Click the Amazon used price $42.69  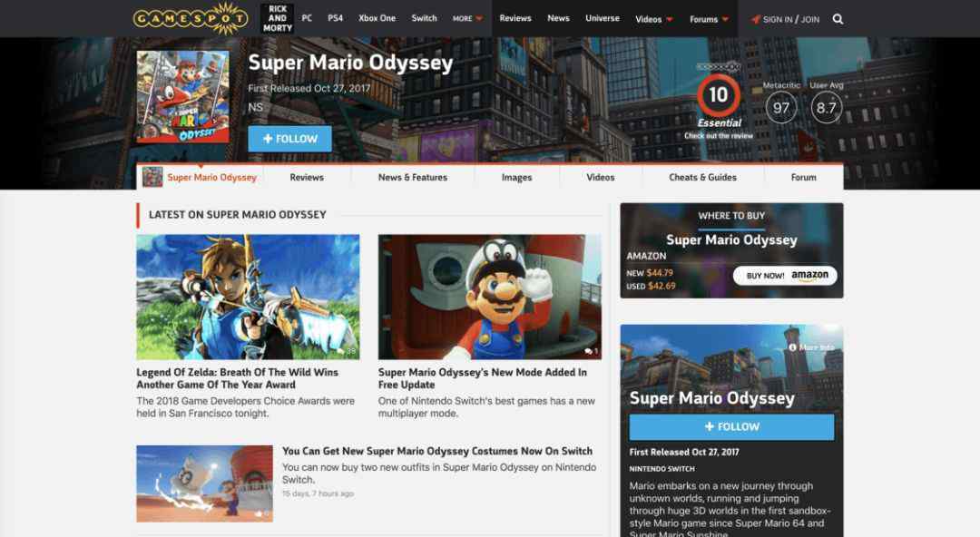[661, 286]
